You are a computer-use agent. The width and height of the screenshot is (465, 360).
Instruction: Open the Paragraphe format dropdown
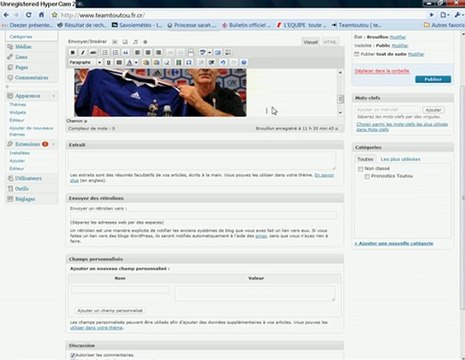[85, 62]
